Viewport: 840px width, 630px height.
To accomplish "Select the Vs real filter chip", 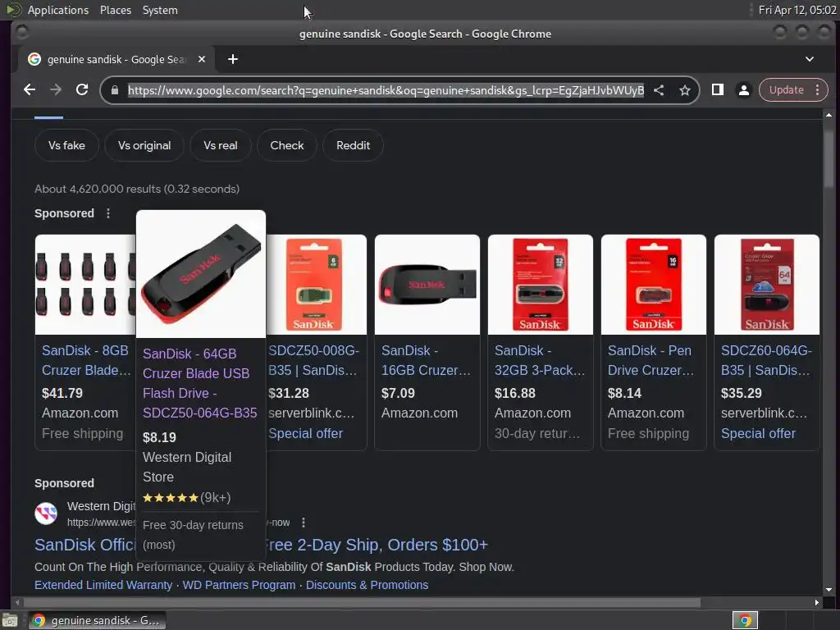I will [220, 145].
